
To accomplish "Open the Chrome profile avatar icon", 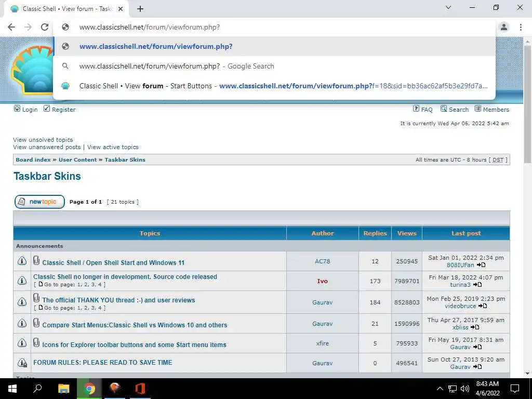I will [x=504, y=27].
